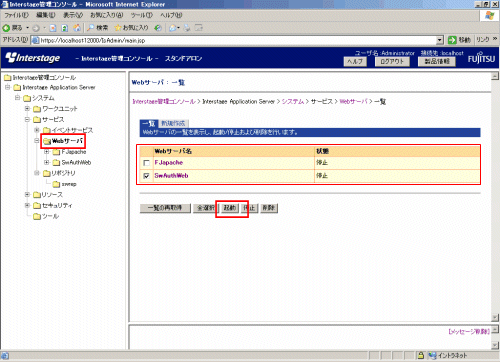The width and height of the screenshot is (500, 362).
Task: Open the address bar dropdown arrow
Action: (x=440, y=40)
